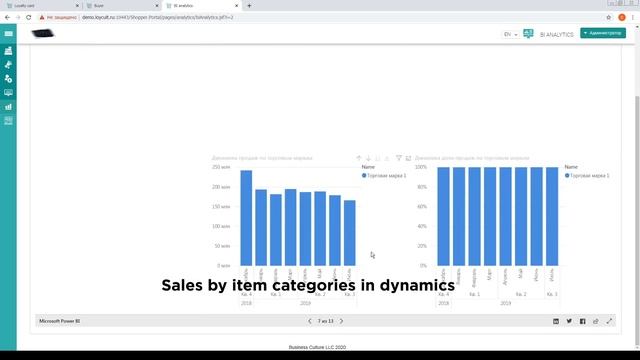Enter fullscreen mode for the Power BI report
Screen dimensions: 640x360
609,321
